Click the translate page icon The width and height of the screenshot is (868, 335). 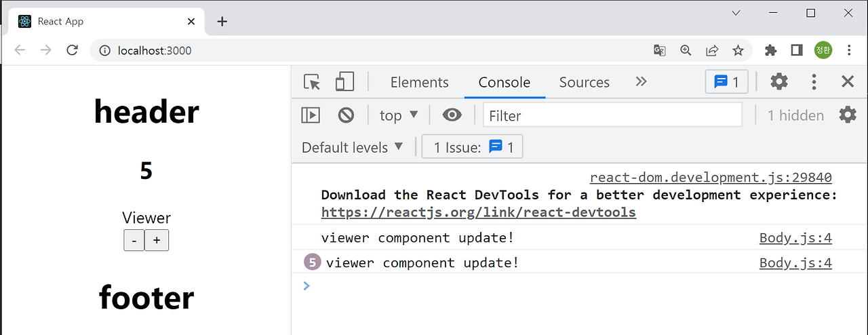coord(659,50)
